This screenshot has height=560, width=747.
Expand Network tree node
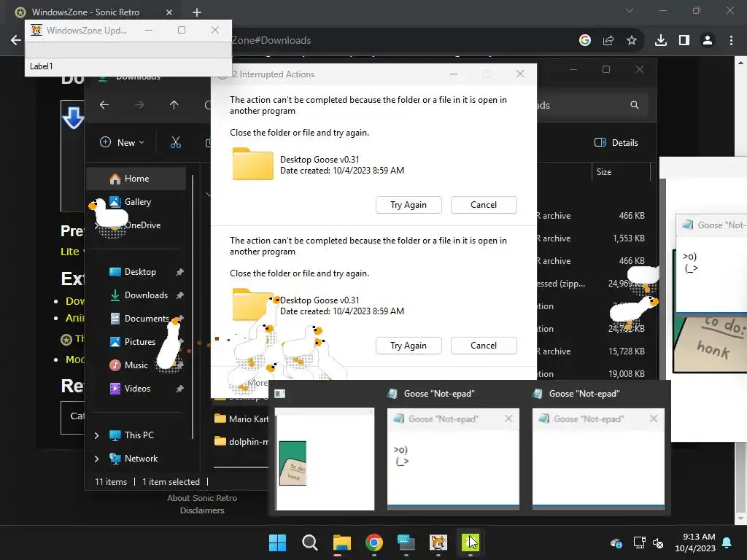(97, 459)
